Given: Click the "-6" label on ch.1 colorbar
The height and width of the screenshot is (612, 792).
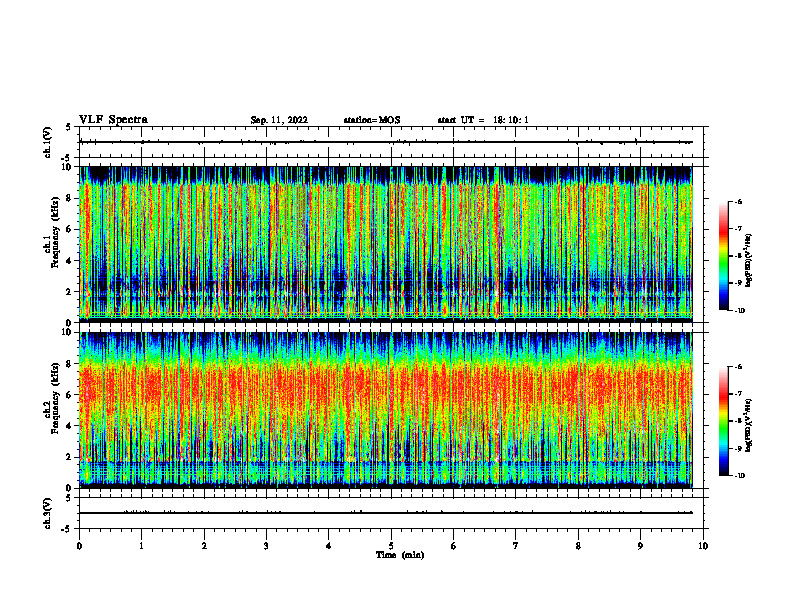Looking at the screenshot, I should (x=738, y=202).
